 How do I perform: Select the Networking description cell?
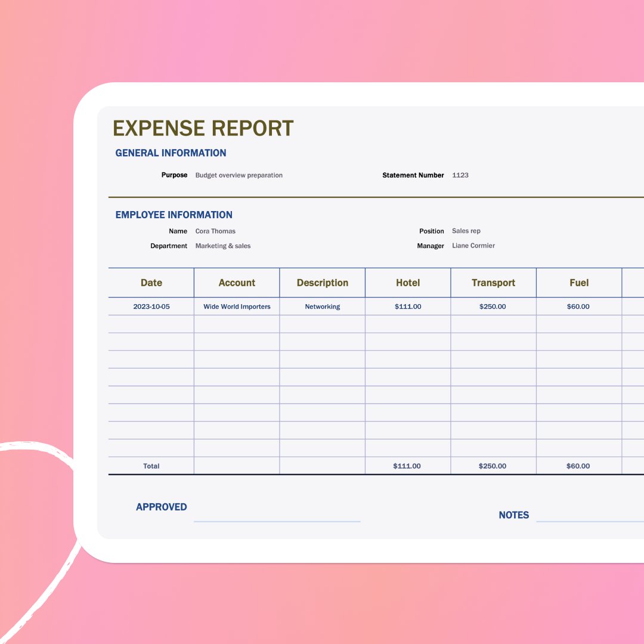click(322, 306)
